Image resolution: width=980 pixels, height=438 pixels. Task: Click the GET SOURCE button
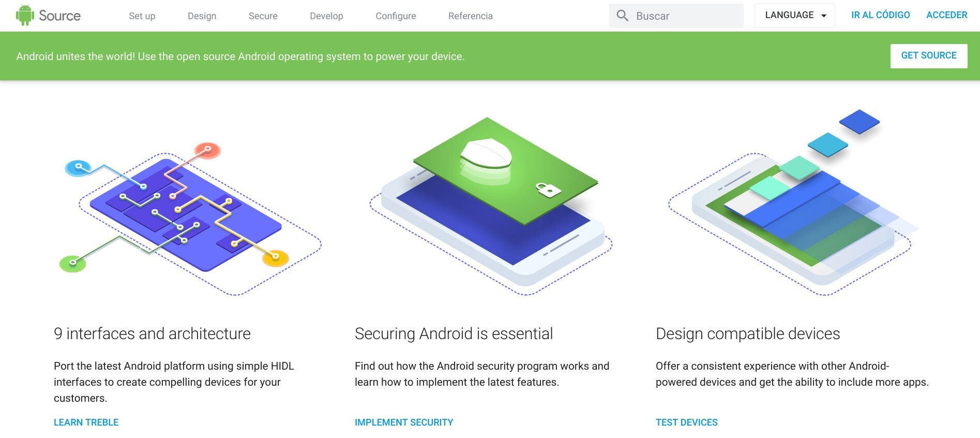click(x=929, y=55)
